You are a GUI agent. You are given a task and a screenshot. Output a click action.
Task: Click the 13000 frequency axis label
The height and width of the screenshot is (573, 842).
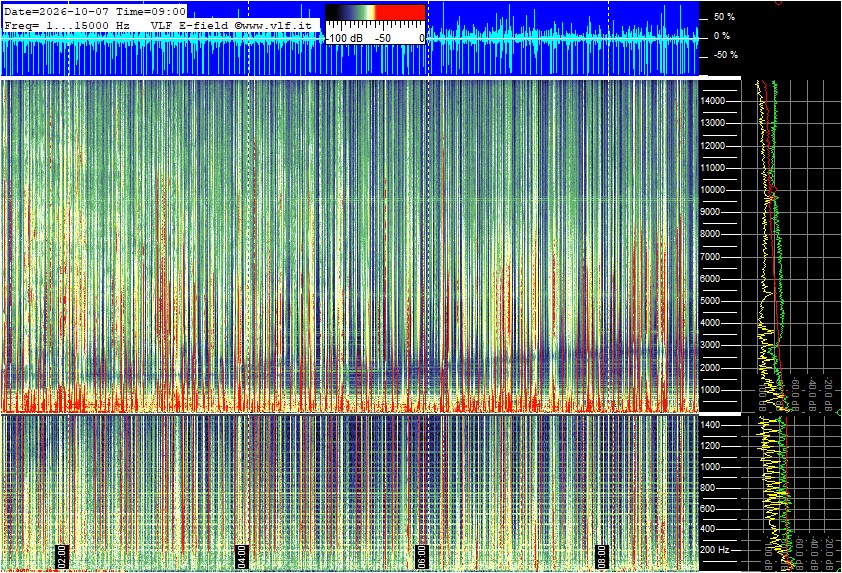tap(713, 123)
